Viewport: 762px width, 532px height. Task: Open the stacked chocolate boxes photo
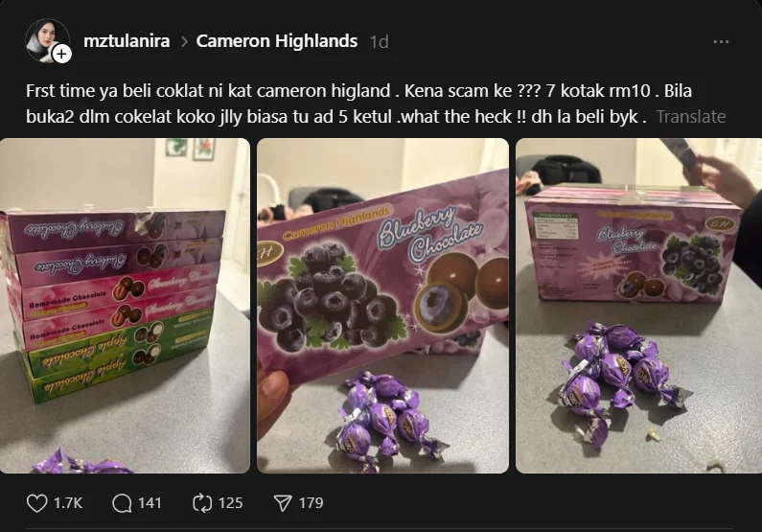125,306
